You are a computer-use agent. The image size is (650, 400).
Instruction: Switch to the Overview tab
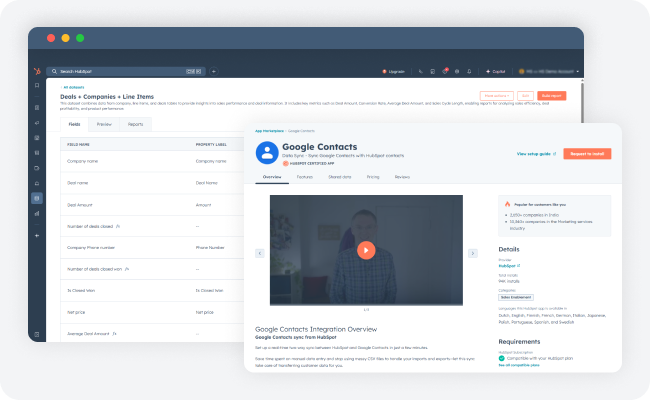(272, 177)
